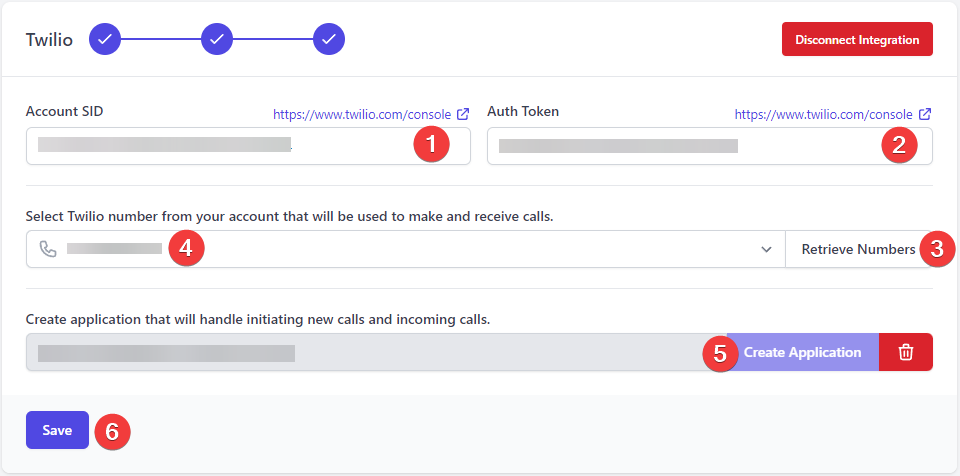
Task: Click Create Application button
Action: pos(802,352)
